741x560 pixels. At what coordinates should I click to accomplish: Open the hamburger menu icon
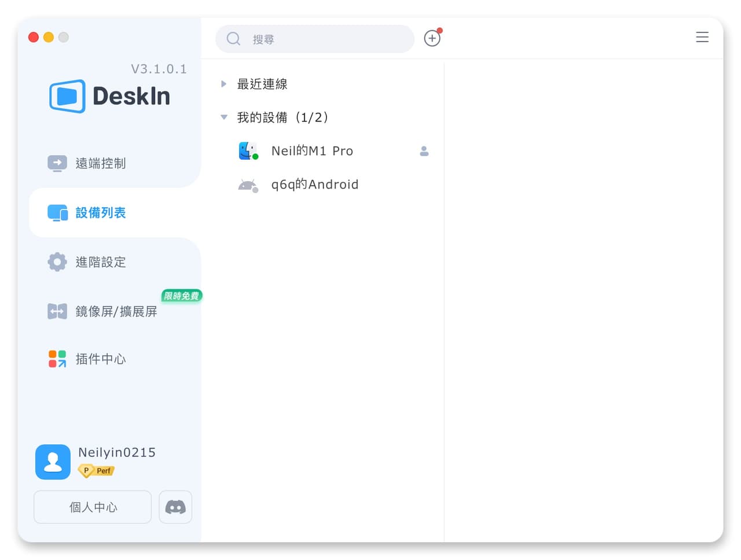point(702,37)
